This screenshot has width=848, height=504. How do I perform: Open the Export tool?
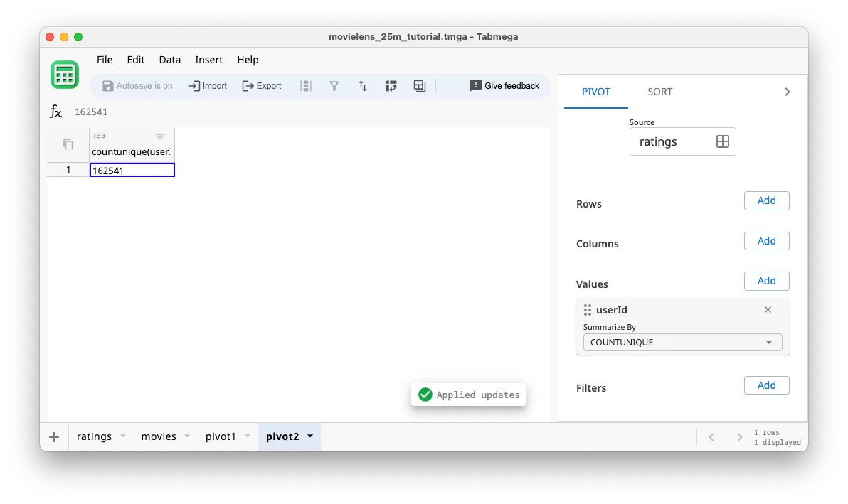[x=262, y=85]
